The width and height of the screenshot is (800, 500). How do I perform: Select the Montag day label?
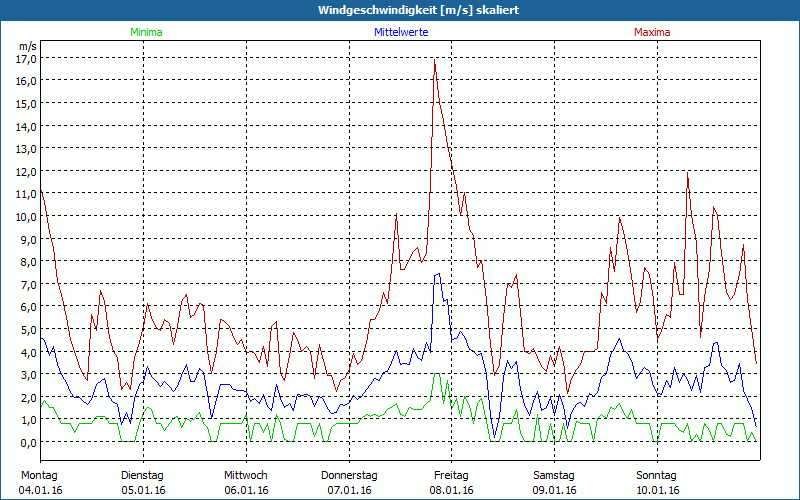[39, 475]
